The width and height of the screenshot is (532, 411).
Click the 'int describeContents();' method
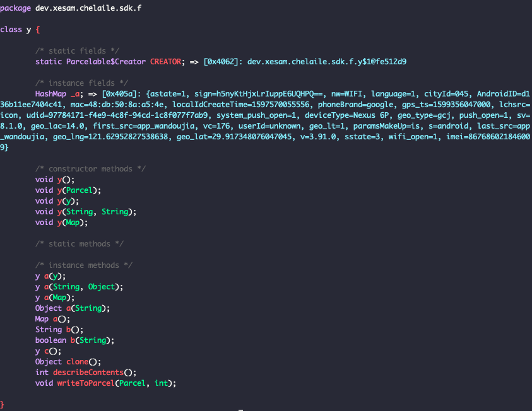pos(86,373)
